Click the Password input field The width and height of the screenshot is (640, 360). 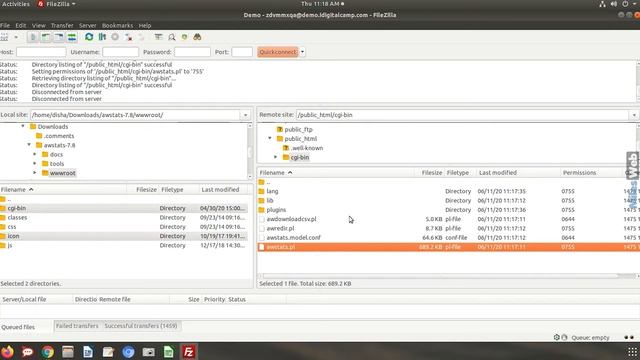pyautogui.click(x=192, y=52)
